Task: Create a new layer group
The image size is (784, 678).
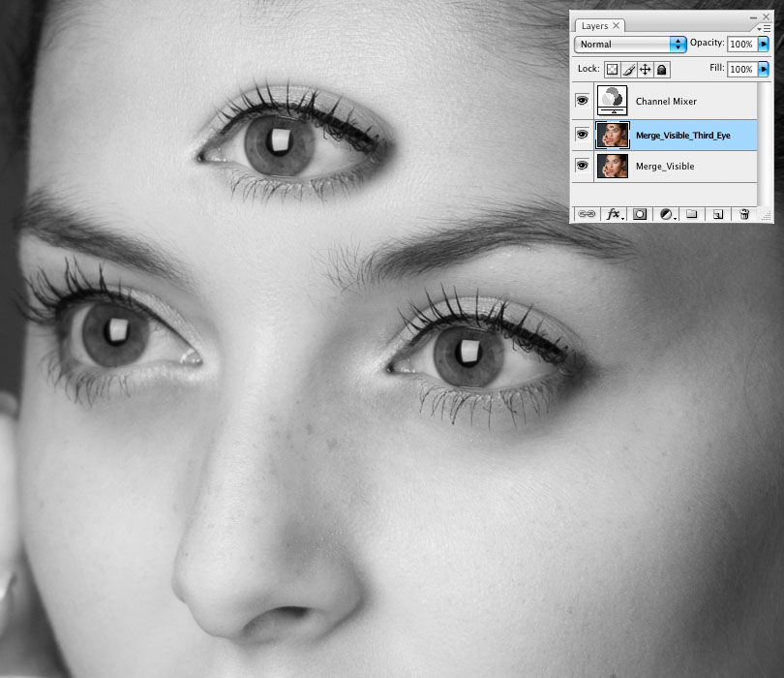Action: 692,214
